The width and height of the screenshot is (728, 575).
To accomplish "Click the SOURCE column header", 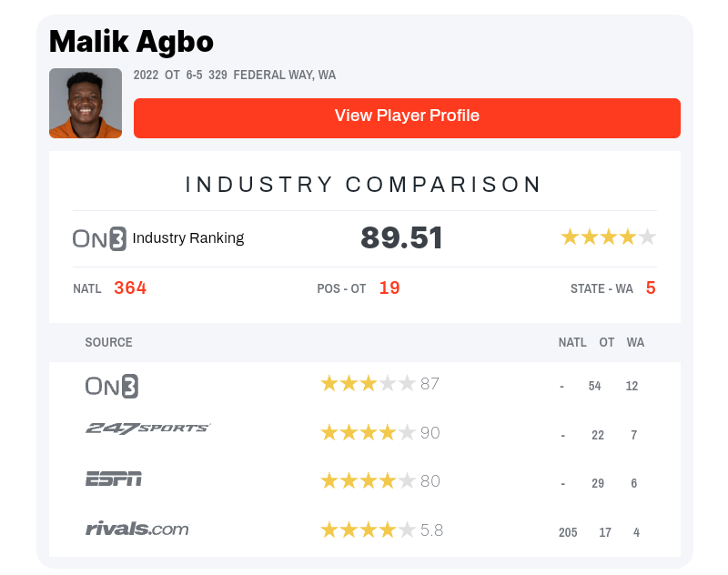I will tap(108, 343).
